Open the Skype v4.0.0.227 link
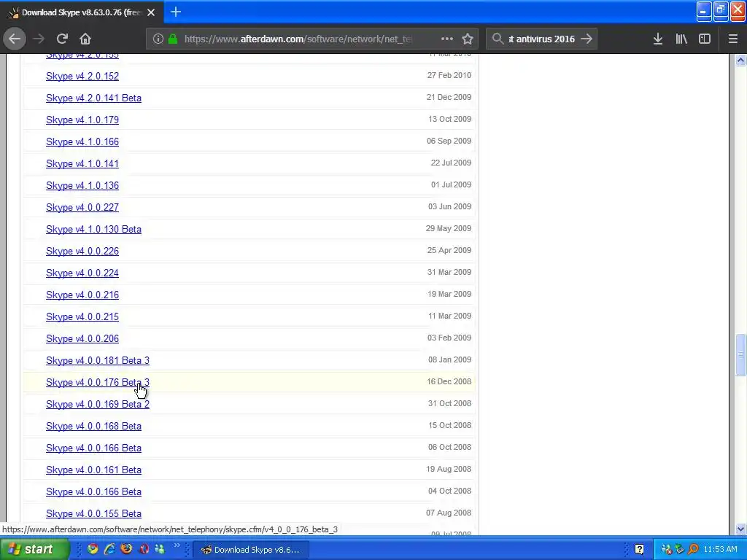 pos(82,208)
